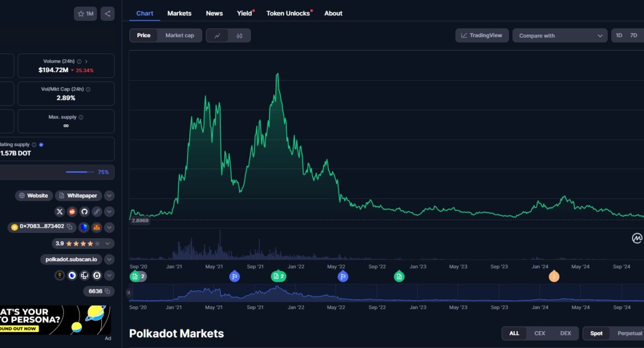This screenshot has height=348, width=644.
Task: Click the 0x7083...873402 contract address
Action: (x=42, y=227)
